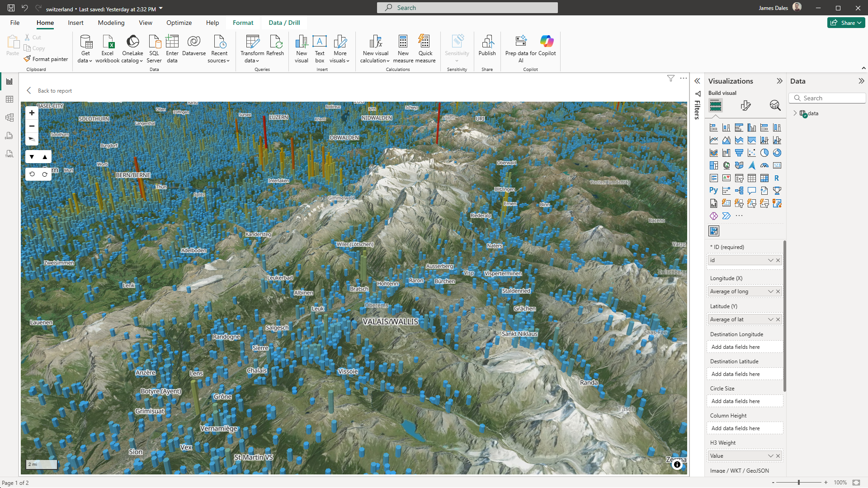This screenshot has height=488, width=868.
Task: Select the Build visual fields pane
Action: [x=716, y=106]
